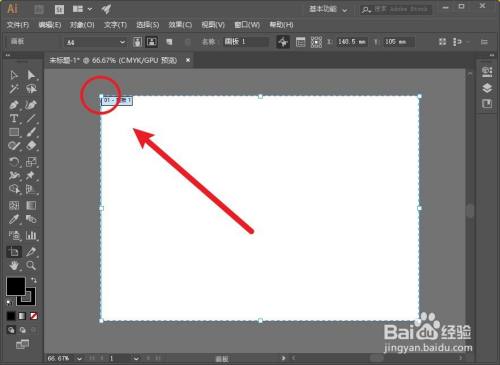Select the Column Graph tool
The width and height of the screenshot is (500, 365).
click(31, 235)
